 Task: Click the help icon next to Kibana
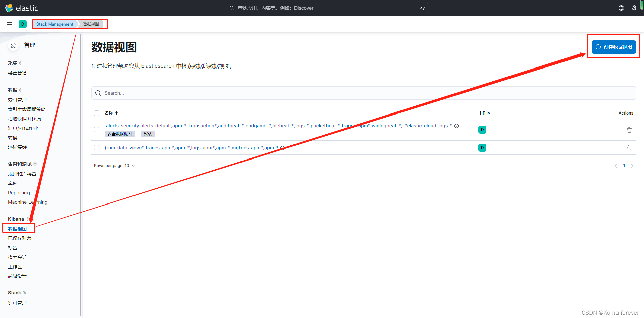[28, 219]
